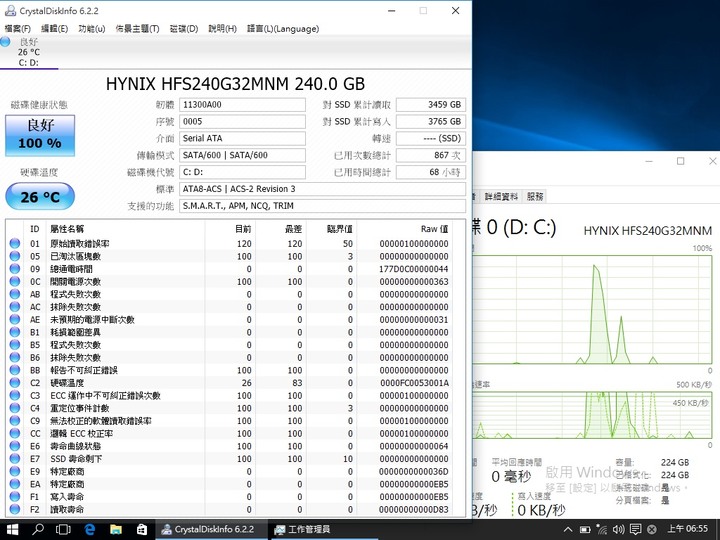Click raw value 0000FC0053001A
720x540 pixels.
tap(414, 382)
